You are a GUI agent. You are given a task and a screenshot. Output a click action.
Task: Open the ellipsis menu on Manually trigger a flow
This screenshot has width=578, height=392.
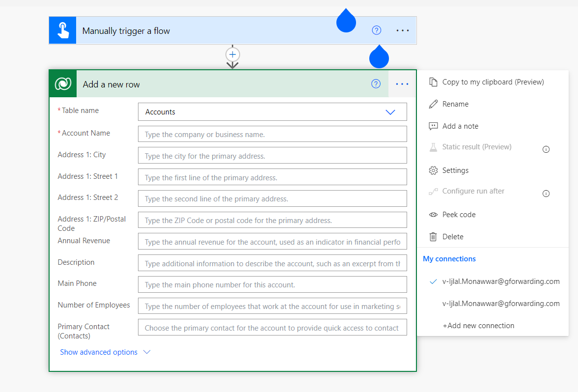click(x=402, y=30)
